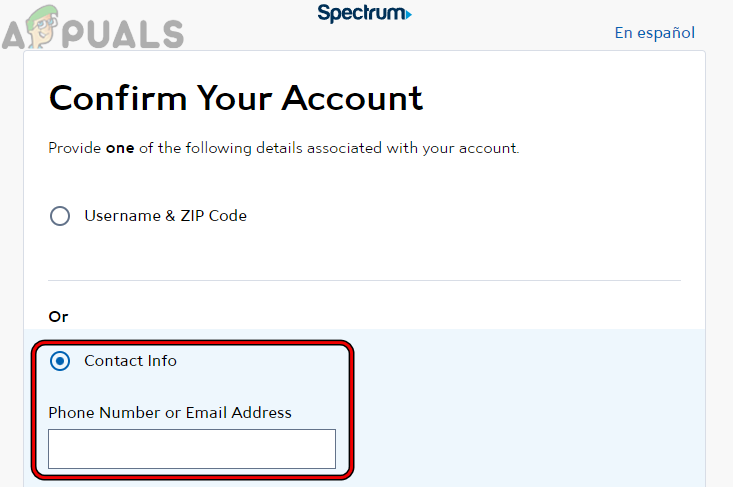Select the Username & ZIP Code radio button
Viewport: 733px width, 487px height.
(60, 216)
